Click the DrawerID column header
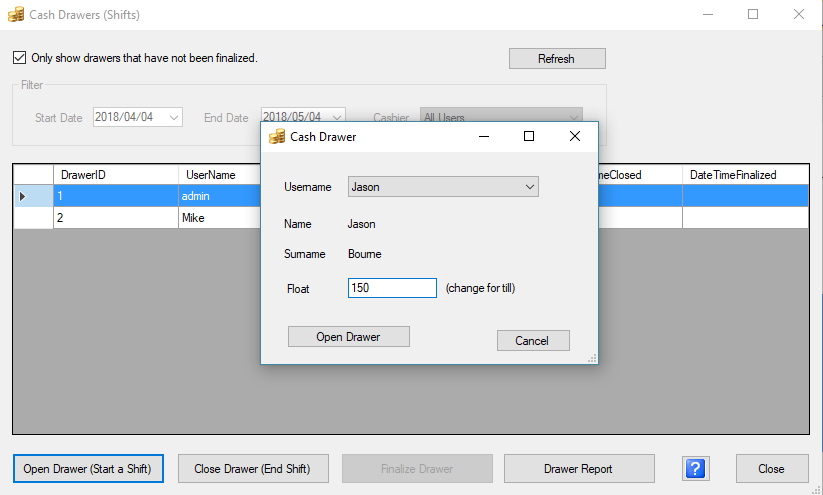Image resolution: width=823 pixels, height=495 pixels. [x=114, y=175]
